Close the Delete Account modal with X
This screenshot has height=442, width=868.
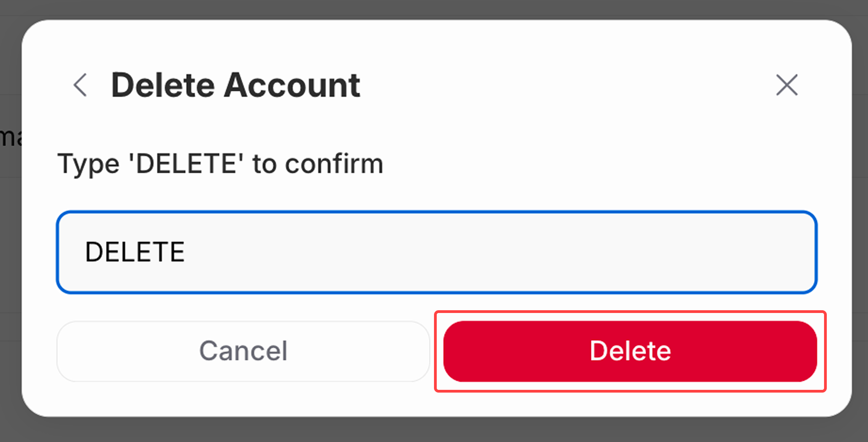(787, 85)
